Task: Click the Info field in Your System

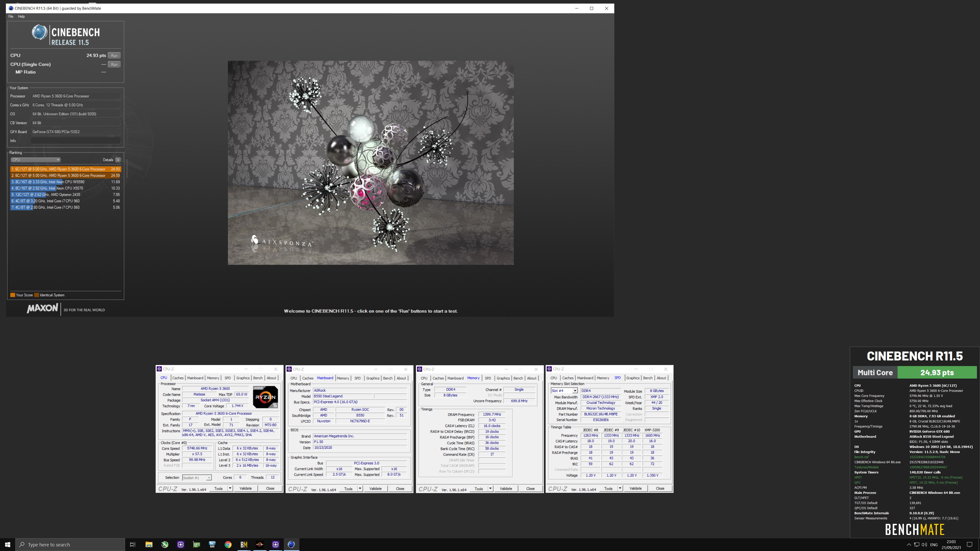Action: click(x=76, y=141)
